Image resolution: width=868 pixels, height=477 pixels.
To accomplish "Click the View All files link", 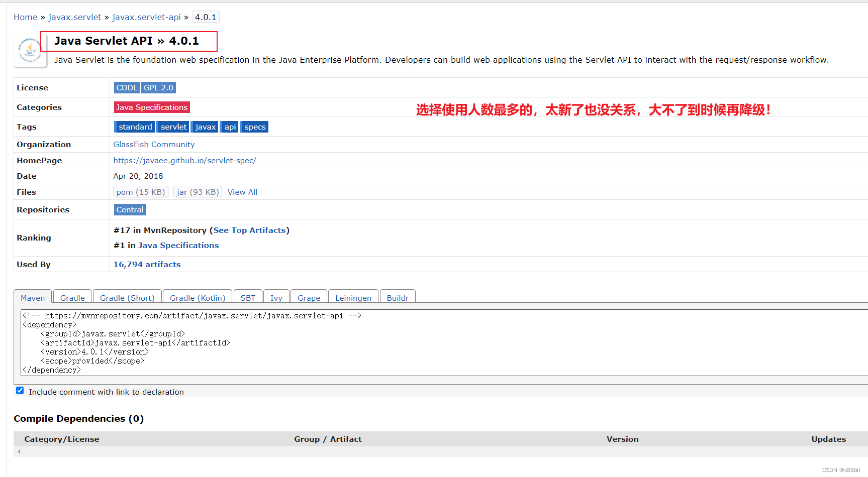I will 242,192.
